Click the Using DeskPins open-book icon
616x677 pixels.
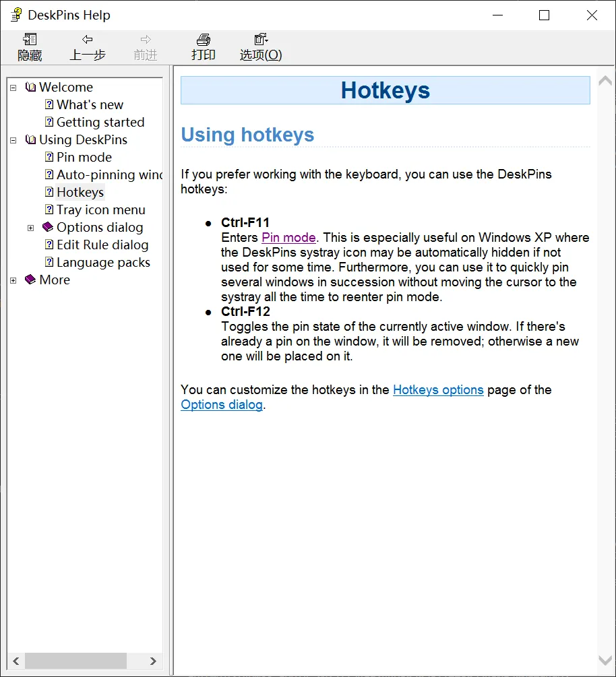tap(31, 139)
